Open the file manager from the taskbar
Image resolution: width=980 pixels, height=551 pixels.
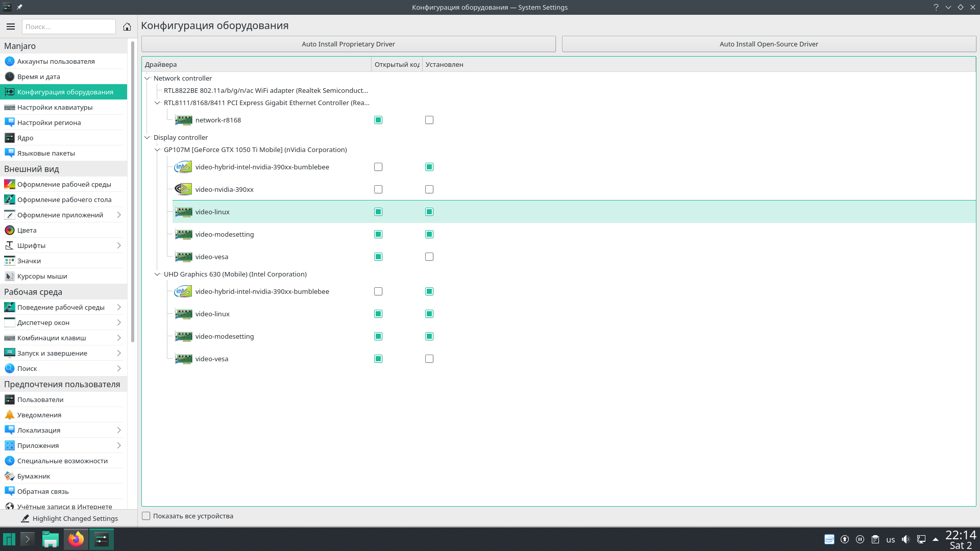click(51, 539)
